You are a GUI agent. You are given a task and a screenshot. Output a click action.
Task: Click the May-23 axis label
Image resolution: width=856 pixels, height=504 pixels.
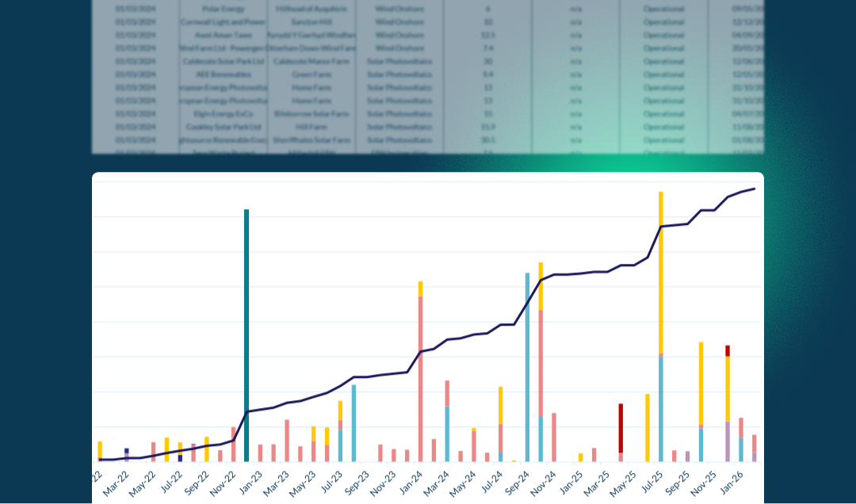[x=303, y=483]
